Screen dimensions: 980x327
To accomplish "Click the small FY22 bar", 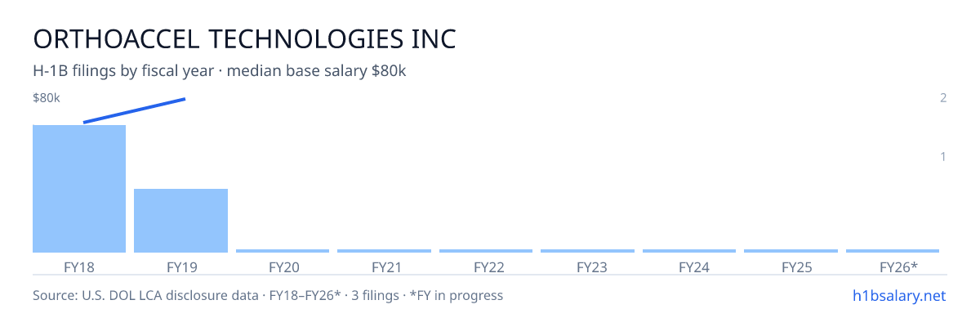I will [486, 251].
